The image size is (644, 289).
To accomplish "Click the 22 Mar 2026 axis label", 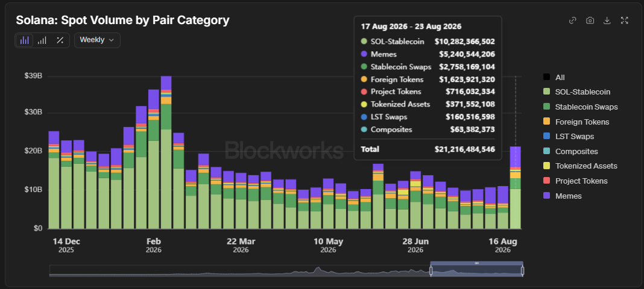I will pos(241,245).
